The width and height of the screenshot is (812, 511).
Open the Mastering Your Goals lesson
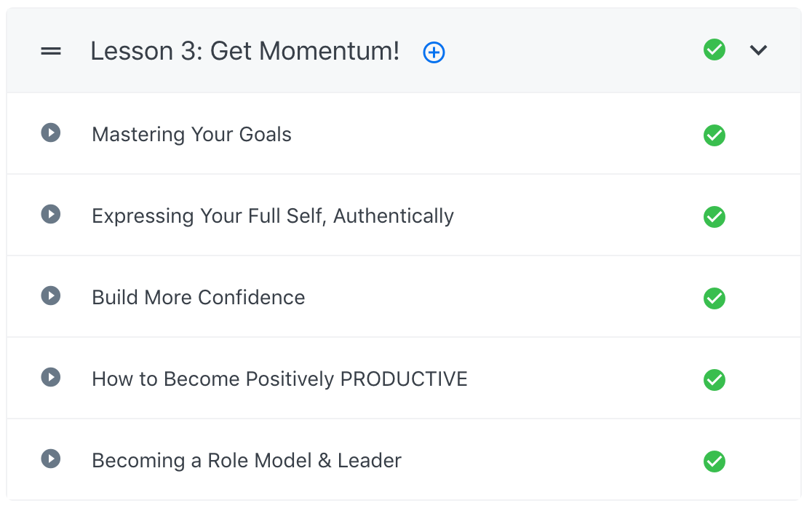pyautogui.click(x=191, y=135)
